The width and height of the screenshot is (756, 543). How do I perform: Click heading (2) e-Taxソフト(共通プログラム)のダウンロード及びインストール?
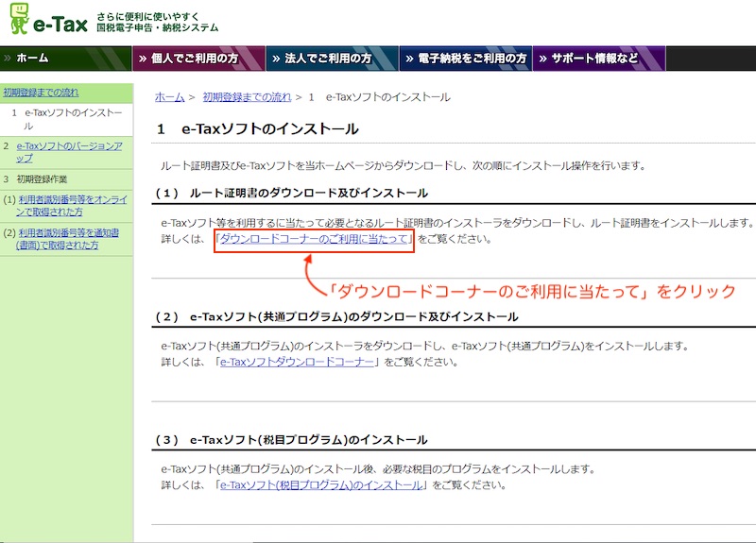[337, 317]
